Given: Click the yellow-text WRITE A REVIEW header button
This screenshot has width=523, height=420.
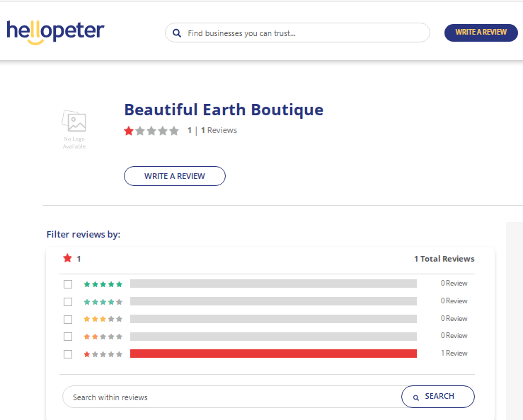Looking at the screenshot, I should [481, 33].
